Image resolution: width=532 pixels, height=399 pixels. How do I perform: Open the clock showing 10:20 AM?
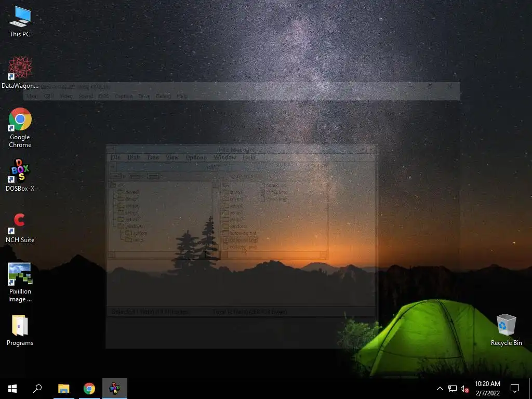(487, 389)
